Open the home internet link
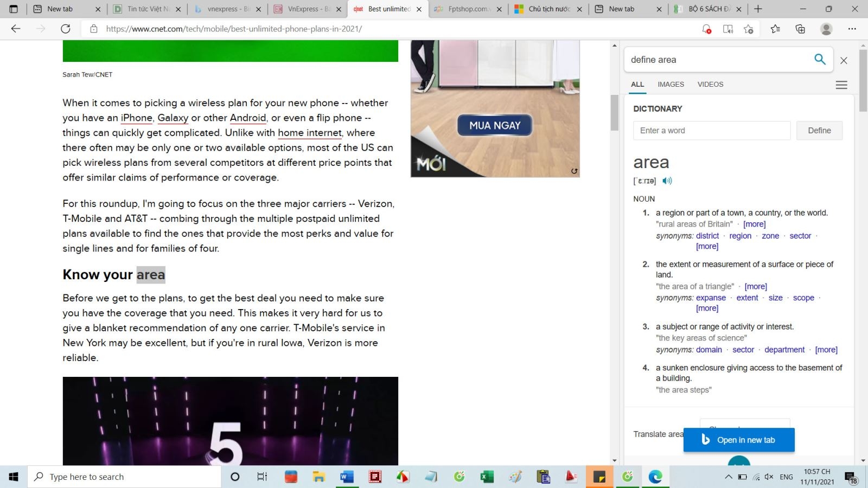Viewport: 868px width, 488px height. coord(310,133)
